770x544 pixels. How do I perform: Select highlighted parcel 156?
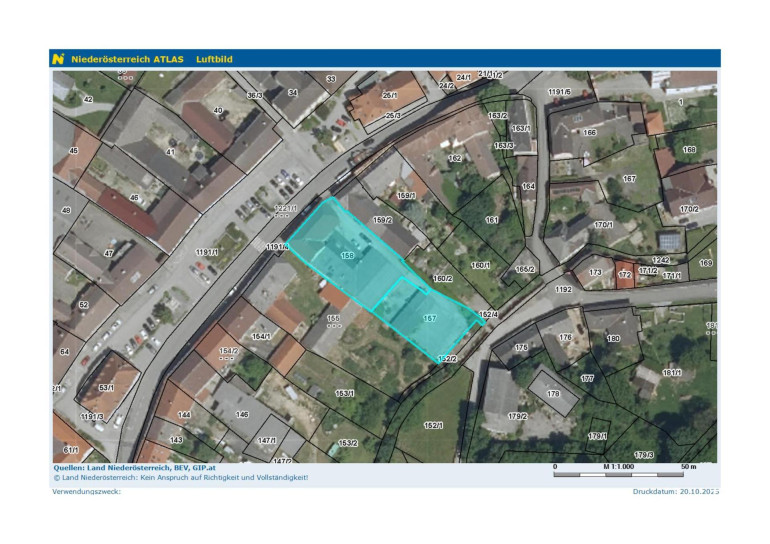coord(347,257)
